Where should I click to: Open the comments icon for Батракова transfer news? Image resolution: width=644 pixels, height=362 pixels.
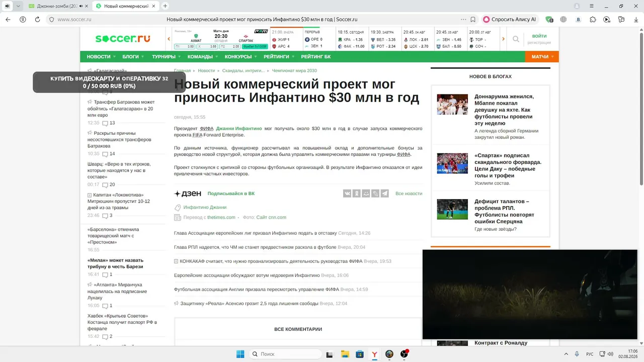click(105, 123)
